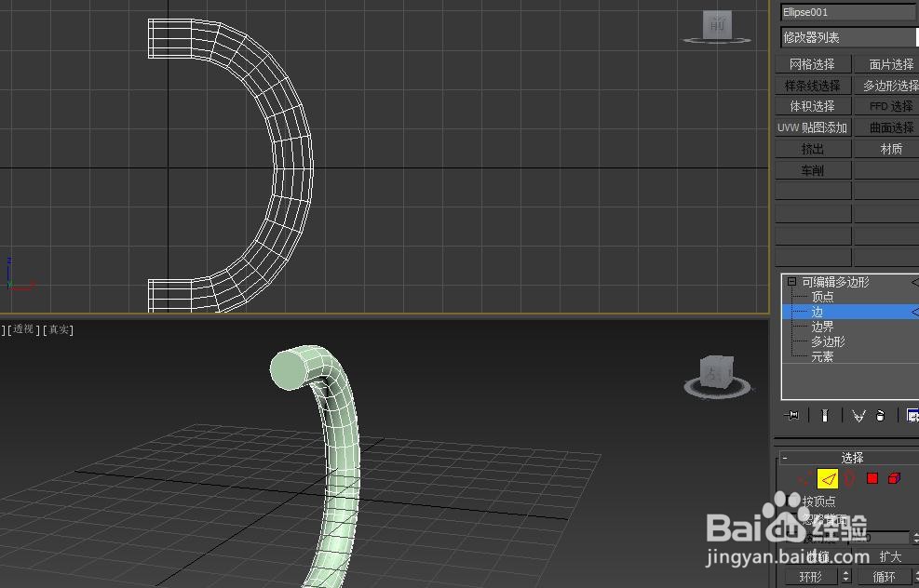Select 边界 in the modifier stack
919x588 pixels.
822,327
